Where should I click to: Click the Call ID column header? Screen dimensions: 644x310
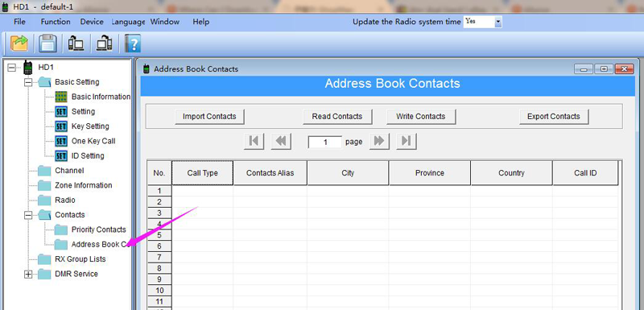(585, 173)
